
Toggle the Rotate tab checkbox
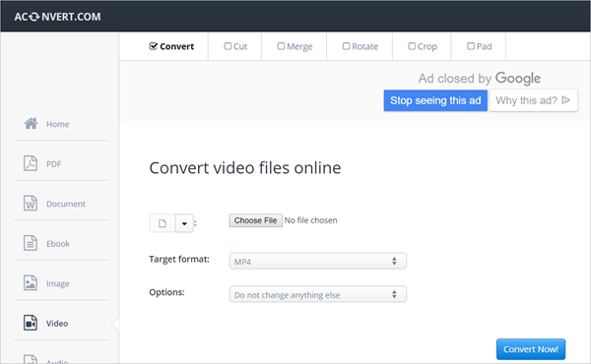346,46
